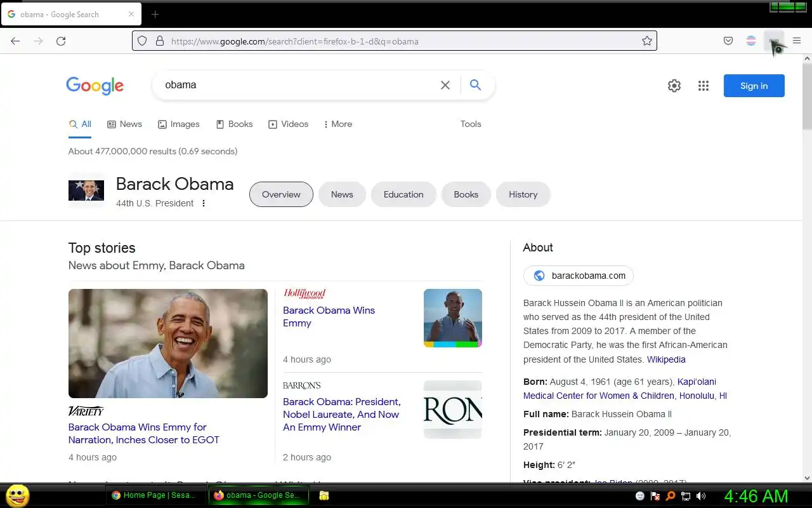The image size is (812, 508).
Task: Switch to the News search tab
Action: pos(125,124)
